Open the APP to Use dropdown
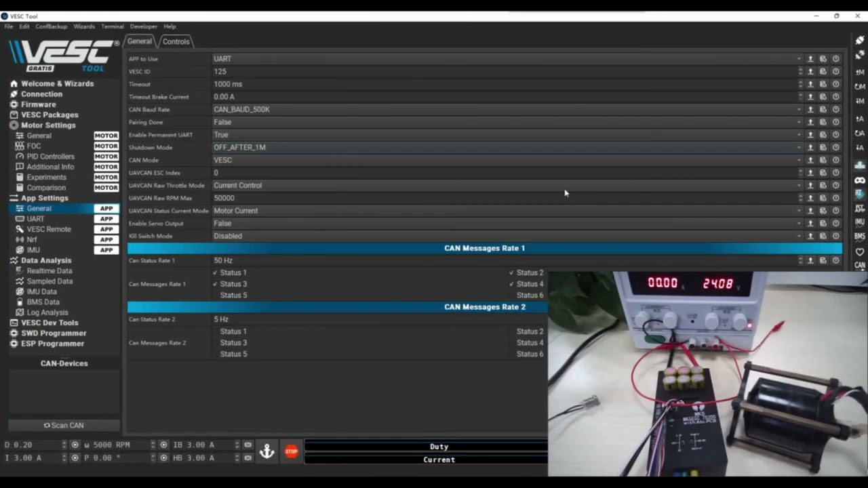The width and height of the screenshot is (868, 488). tap(507, 59)
